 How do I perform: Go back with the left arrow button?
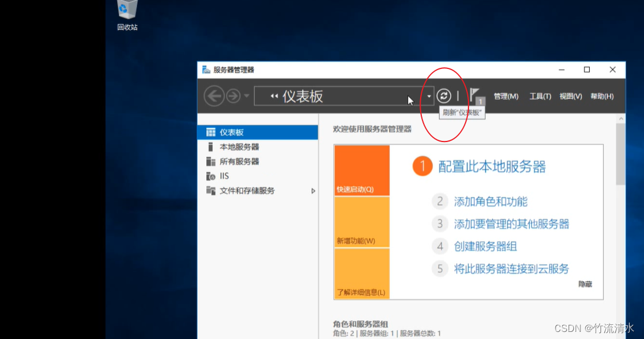[214, 96]
